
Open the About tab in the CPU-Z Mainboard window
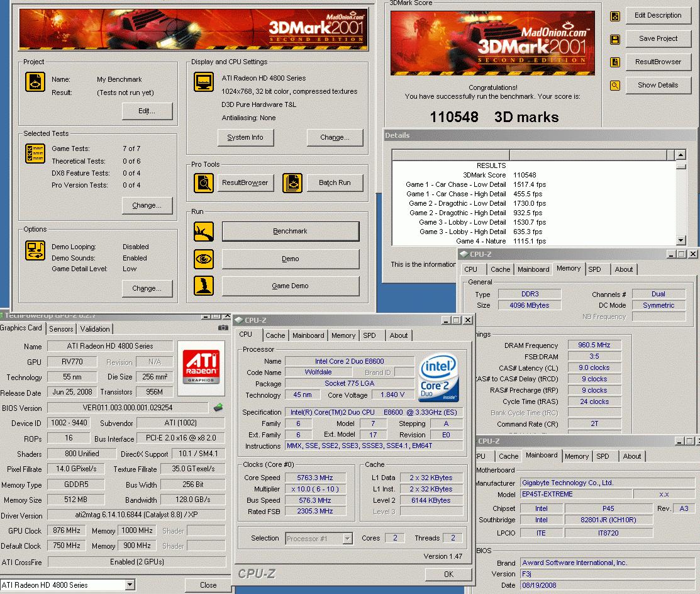pos(631,456)
